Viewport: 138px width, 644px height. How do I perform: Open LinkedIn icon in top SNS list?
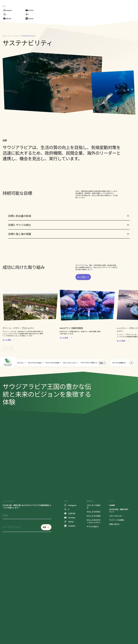tap(27, 18)
